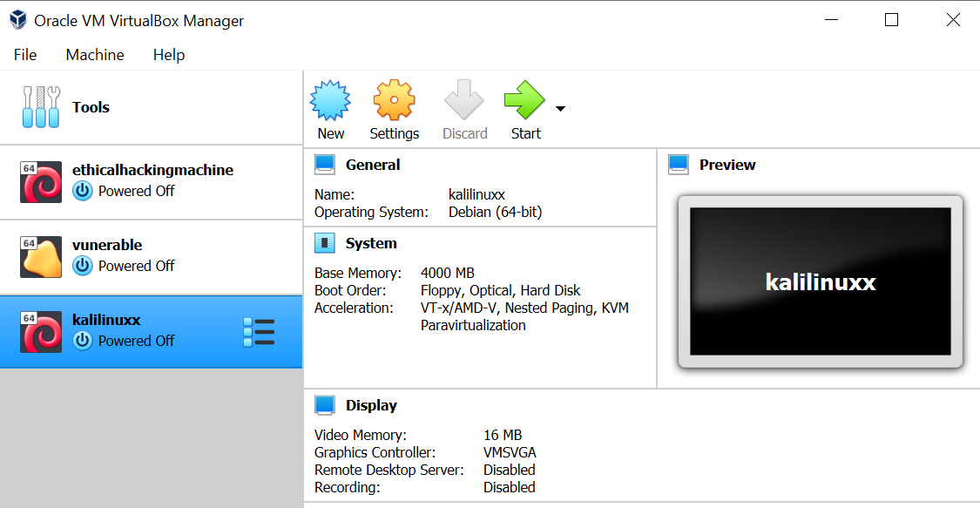Image resolution: width=980 pixels, height=508 pixels.
Task: Open the Display section header link
Action: click(371, 405)
